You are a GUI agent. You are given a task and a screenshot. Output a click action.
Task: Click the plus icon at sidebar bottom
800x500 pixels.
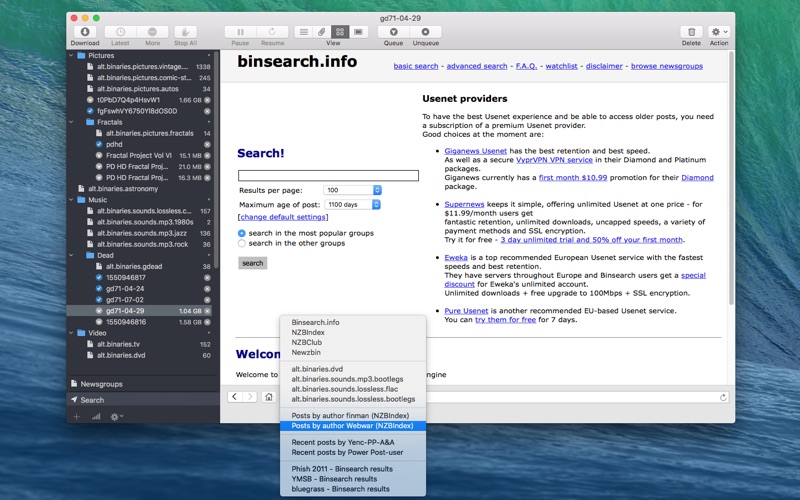[x=77, y=416]
